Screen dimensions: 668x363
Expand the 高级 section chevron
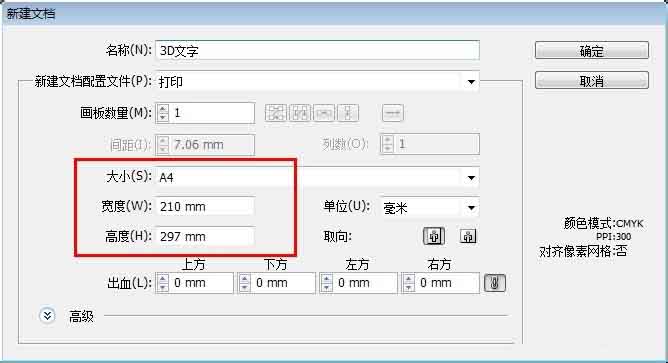pyautogui.click(x=47, y=316)
